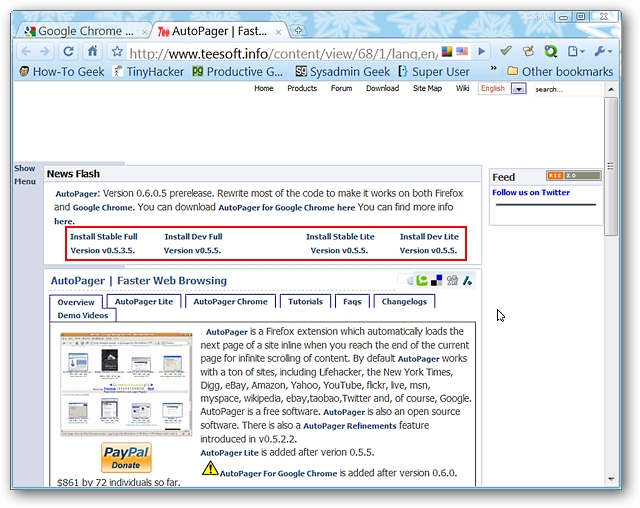Click Install Dev Full Version link
640x508 pixels.
[193, 244]
